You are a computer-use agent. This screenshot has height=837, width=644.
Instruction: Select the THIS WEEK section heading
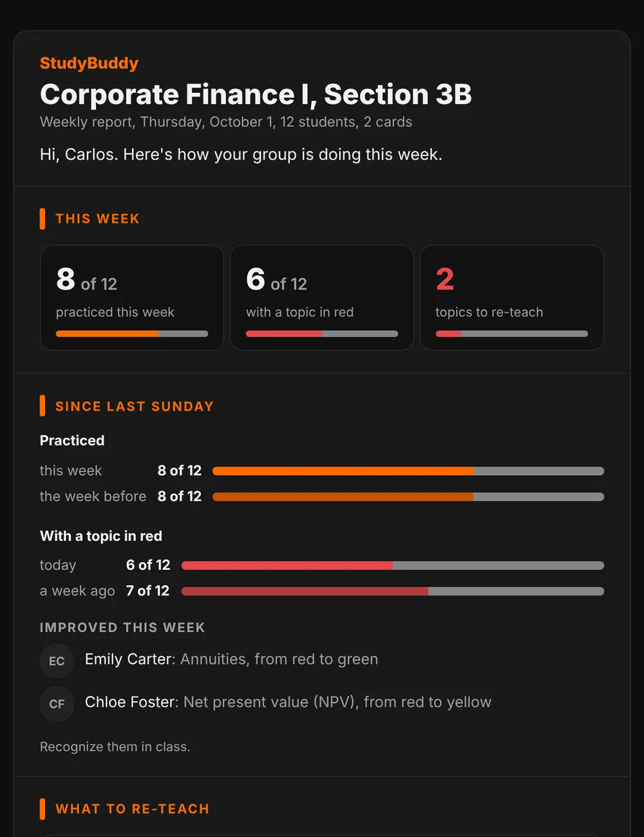click(97, 219)
